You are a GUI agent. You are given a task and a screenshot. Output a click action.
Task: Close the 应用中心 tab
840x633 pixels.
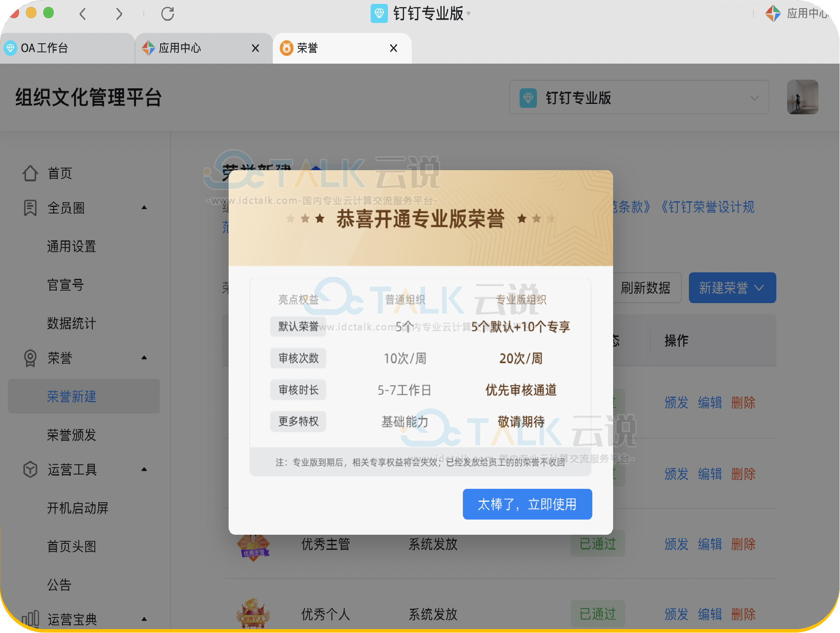255,48
